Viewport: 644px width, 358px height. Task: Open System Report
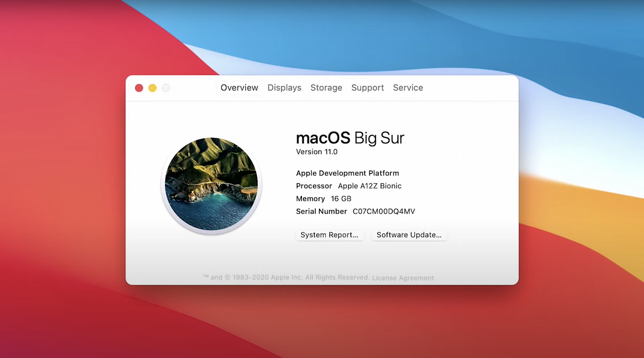pos(330,235)
